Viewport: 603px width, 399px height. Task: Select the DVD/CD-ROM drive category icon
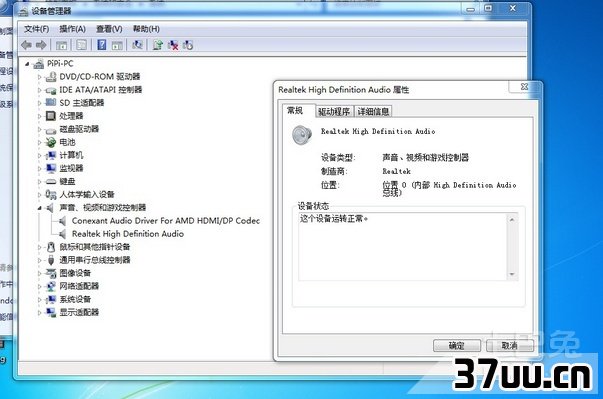[51, 76]
